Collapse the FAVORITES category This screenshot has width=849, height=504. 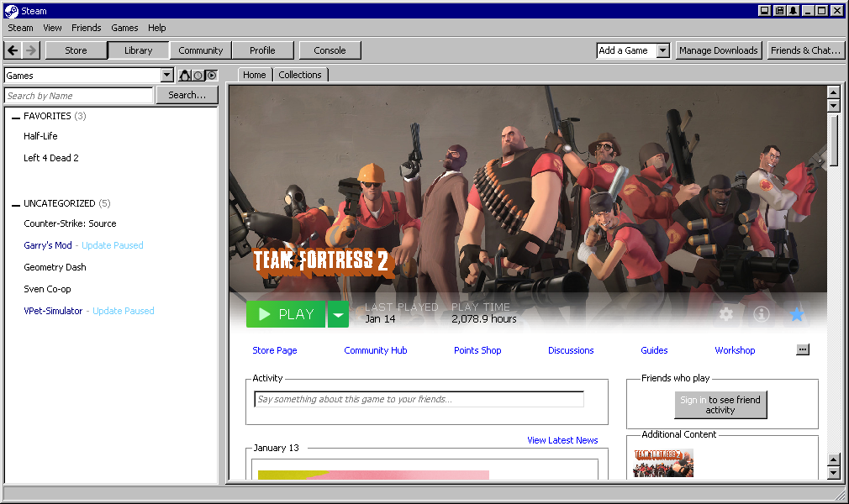[x=16, y=117]
